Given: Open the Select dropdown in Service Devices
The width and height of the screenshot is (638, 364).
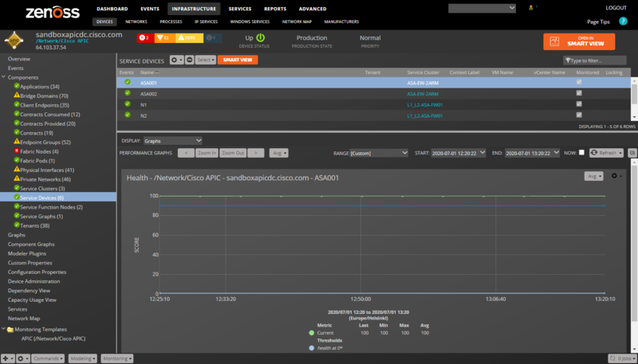Looking at the screenshot, I should pos(206,60).
